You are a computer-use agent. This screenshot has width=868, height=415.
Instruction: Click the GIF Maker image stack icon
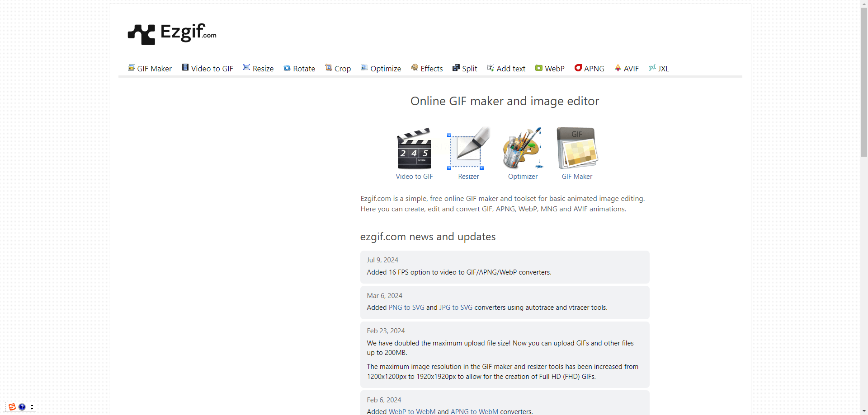577,148
